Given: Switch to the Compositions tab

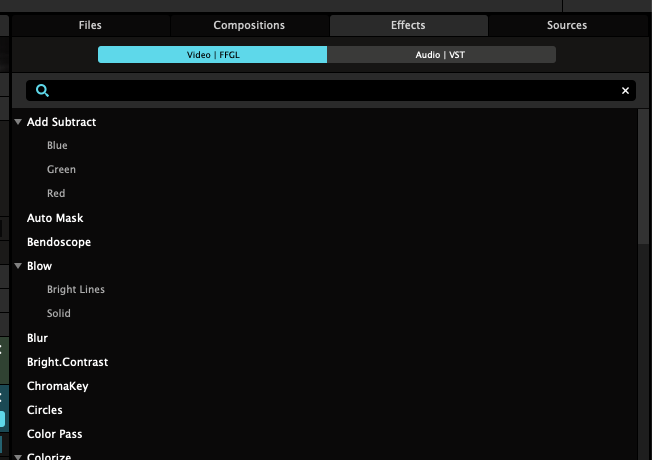Looking at the screenshot, I should (249, 25).
